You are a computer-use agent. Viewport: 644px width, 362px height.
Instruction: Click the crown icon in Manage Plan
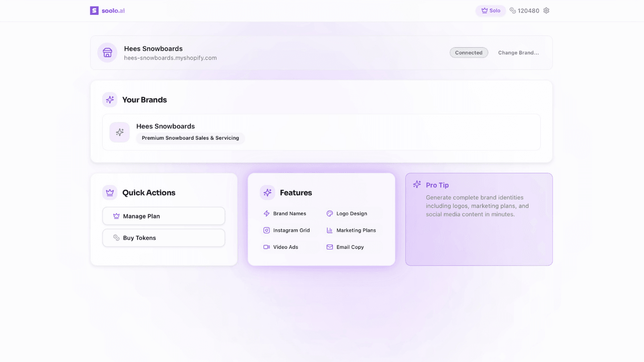click(116, 216)
